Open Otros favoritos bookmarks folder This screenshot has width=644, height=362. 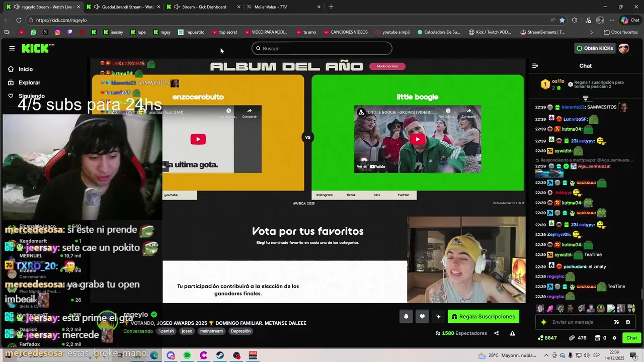pyautogui.click(x=620, y=32)
